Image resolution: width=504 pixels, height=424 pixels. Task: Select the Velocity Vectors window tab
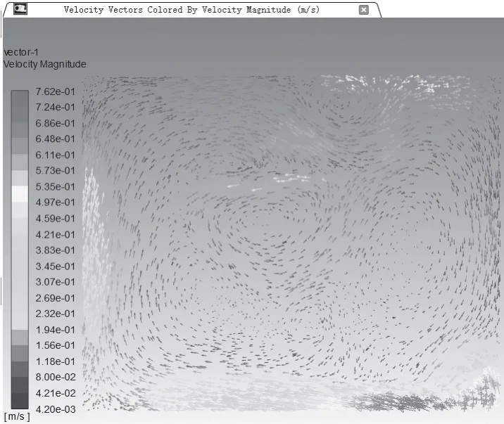192,10
